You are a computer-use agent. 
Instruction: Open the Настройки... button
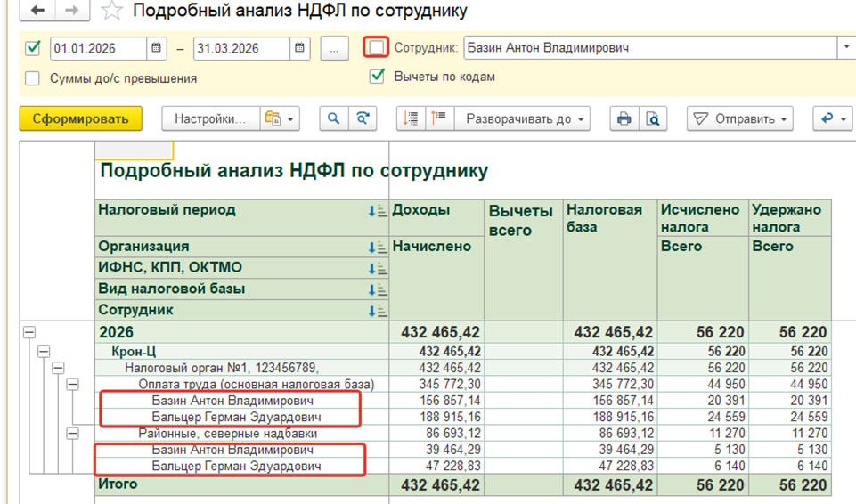(x=211, y=118)
